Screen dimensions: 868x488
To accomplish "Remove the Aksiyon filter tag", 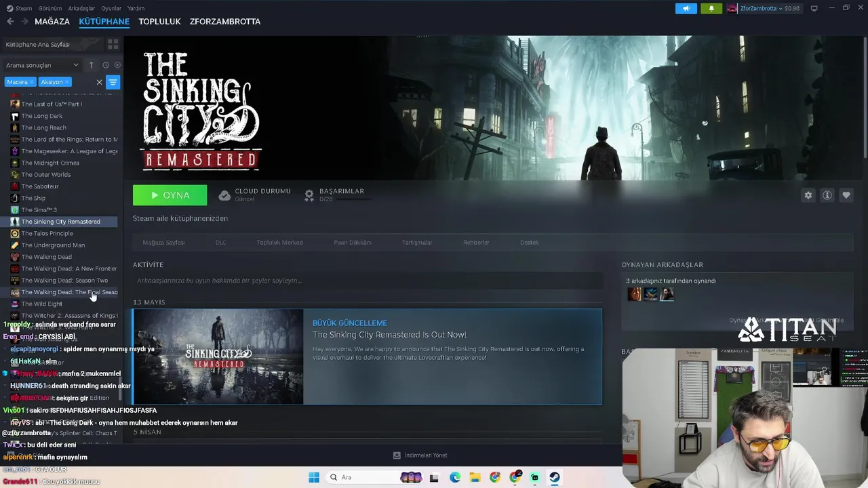I will (66, 82).
